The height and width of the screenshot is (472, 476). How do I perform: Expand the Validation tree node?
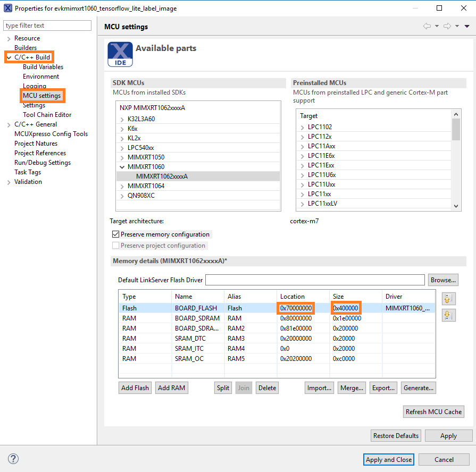pos(9,182)
